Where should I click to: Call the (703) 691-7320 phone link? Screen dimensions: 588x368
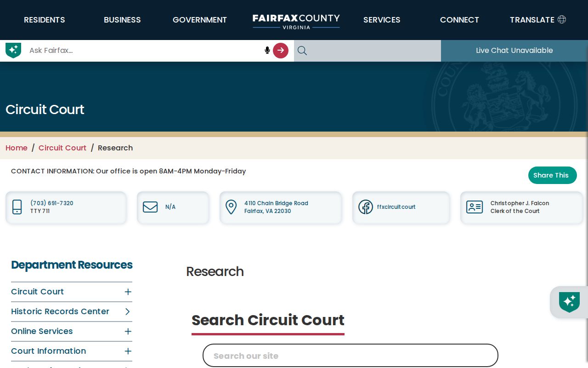coord(52,203)
